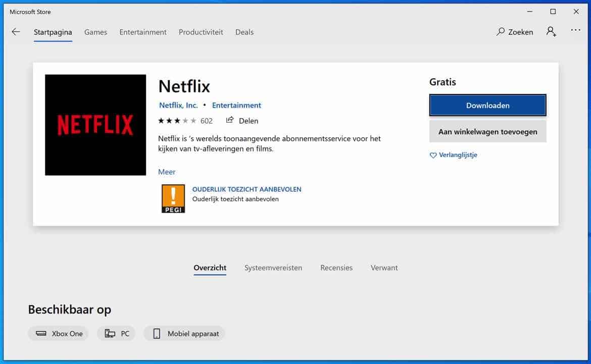
Task: Click Aan winkelwagen toevoegen button
Action: [487, 132]
